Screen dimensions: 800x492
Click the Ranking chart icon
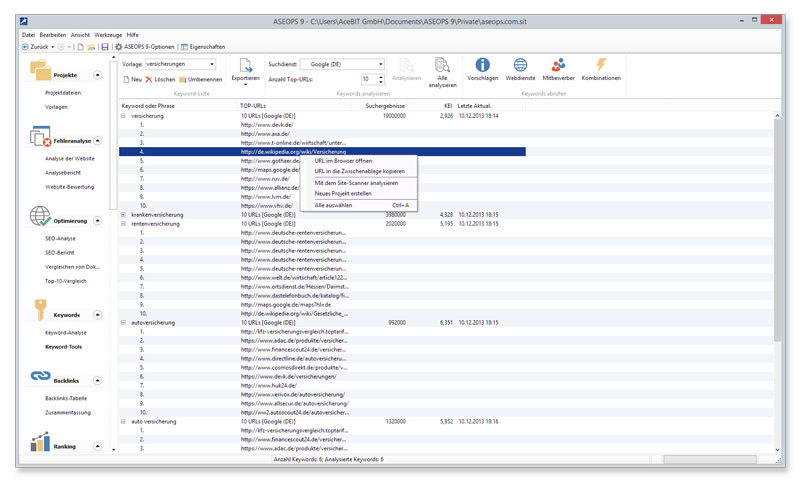40,442
